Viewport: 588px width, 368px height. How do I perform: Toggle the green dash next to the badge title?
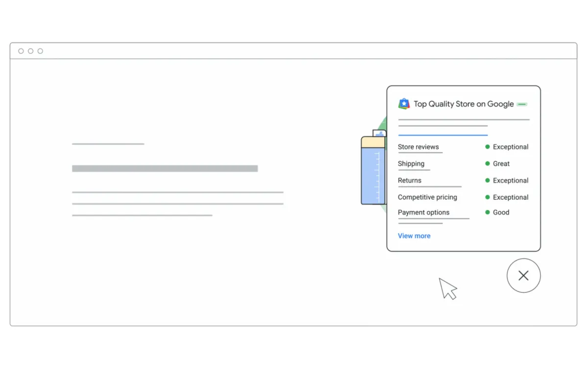[521, 104]
